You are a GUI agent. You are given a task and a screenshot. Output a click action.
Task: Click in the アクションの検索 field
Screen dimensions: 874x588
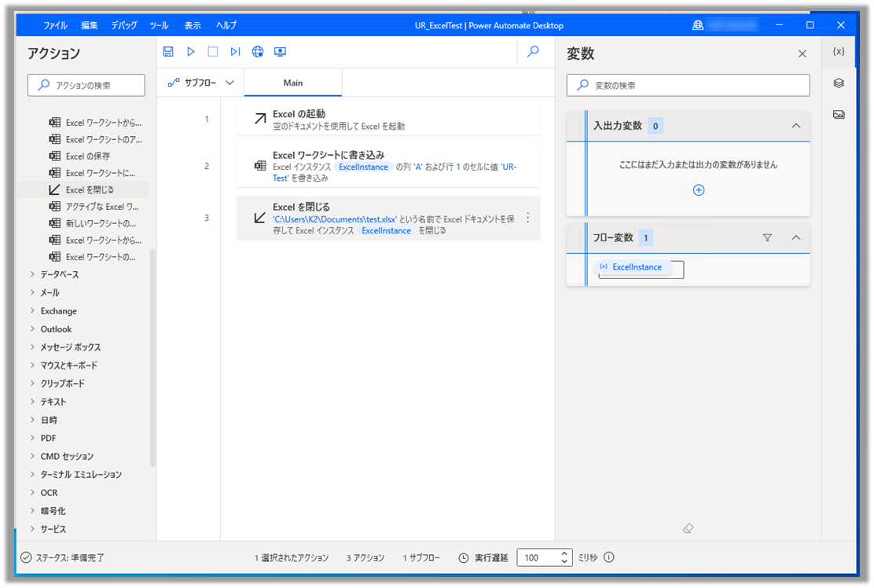(x=86, y=85)
